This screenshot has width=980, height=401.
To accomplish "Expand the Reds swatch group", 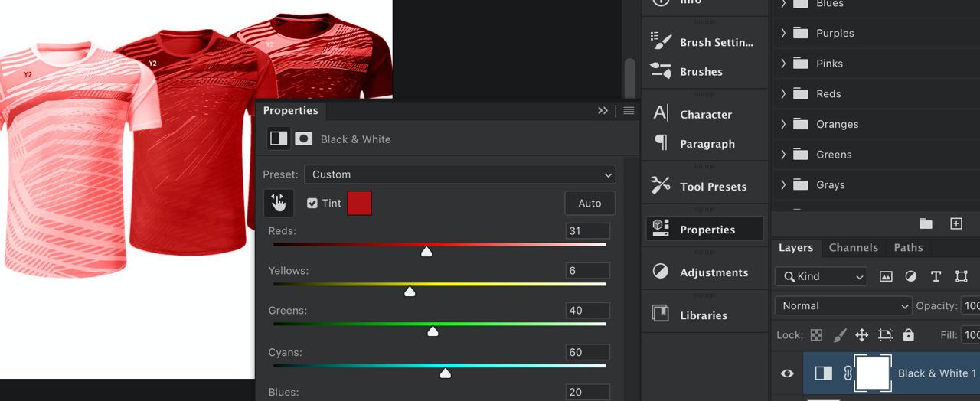I will pyautogui.click(x=783, y=93).
